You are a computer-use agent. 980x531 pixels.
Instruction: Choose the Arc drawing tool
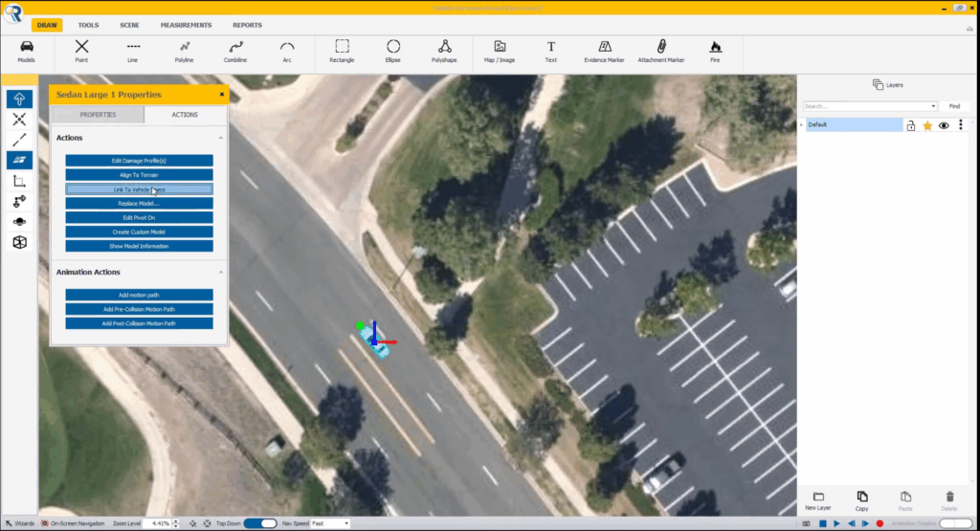[x=287, y=51]
